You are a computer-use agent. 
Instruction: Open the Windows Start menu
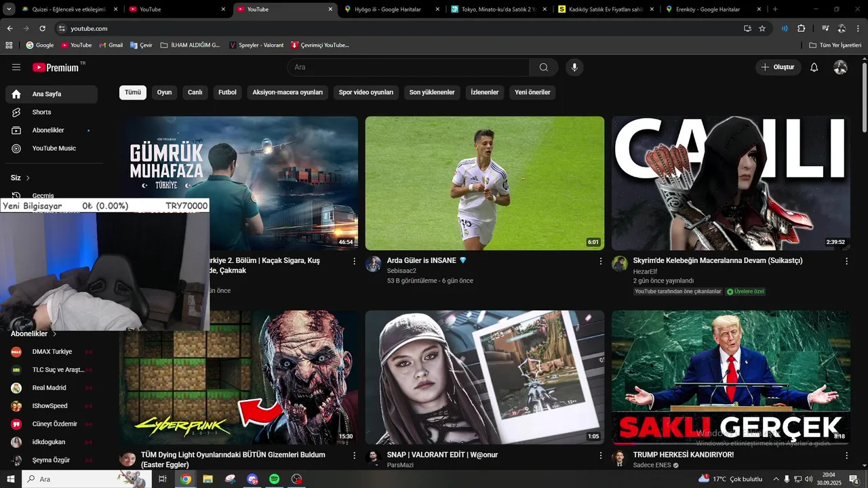[x=10, y=479]
